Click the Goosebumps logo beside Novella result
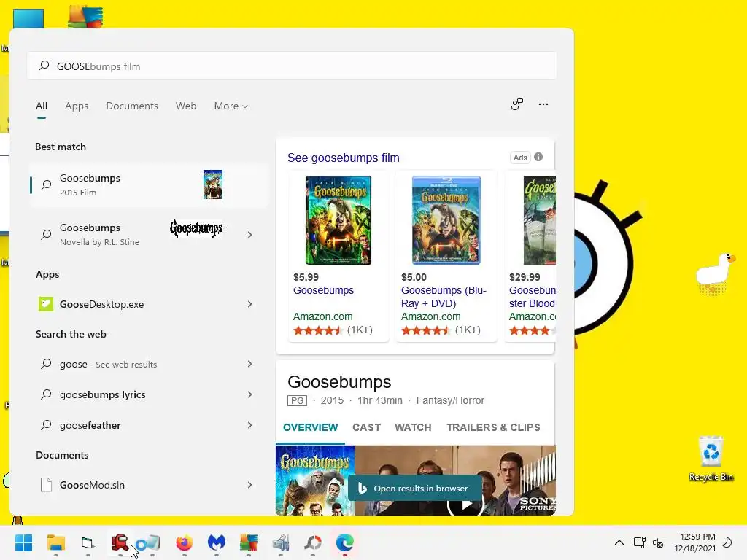747x560 pixels. coord(196,228)
